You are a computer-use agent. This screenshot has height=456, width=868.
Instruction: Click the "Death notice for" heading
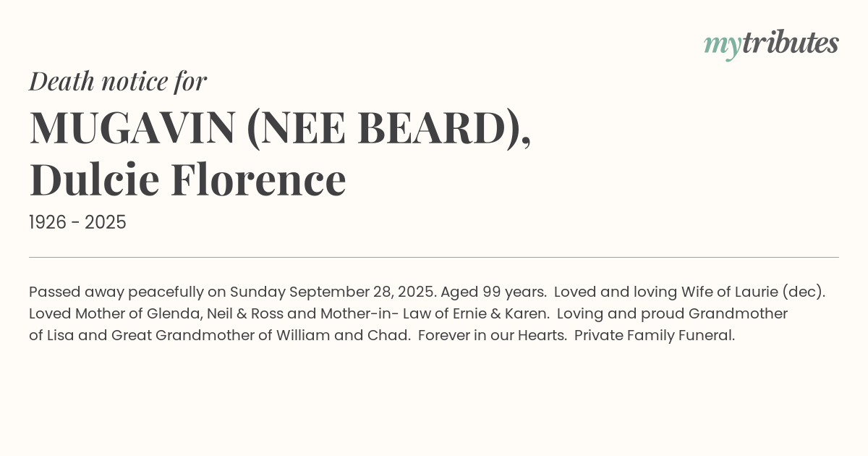(118, 81)
